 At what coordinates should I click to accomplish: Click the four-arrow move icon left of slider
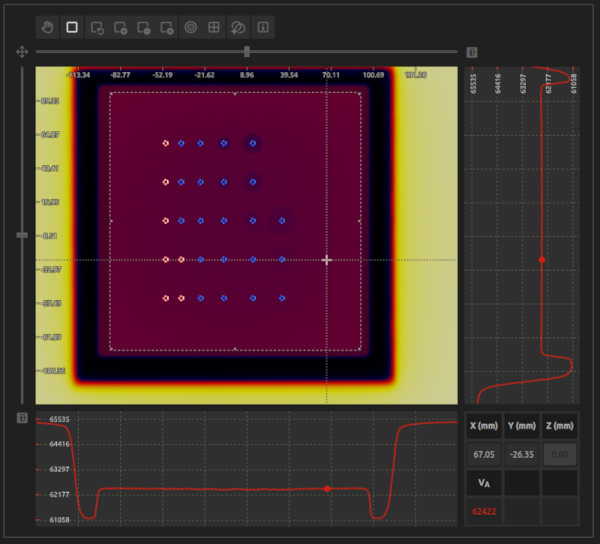pos(22,52)
